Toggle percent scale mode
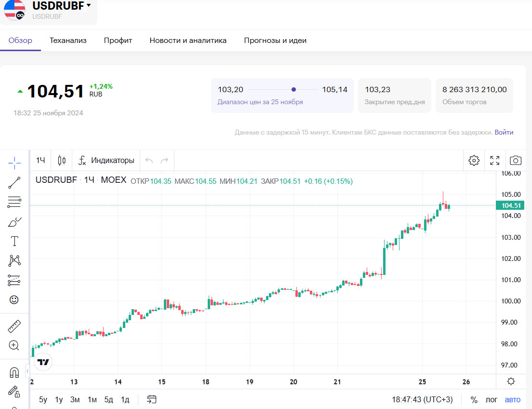The width and height of the screenshot is (532, 409). click(x=474, y=399)
